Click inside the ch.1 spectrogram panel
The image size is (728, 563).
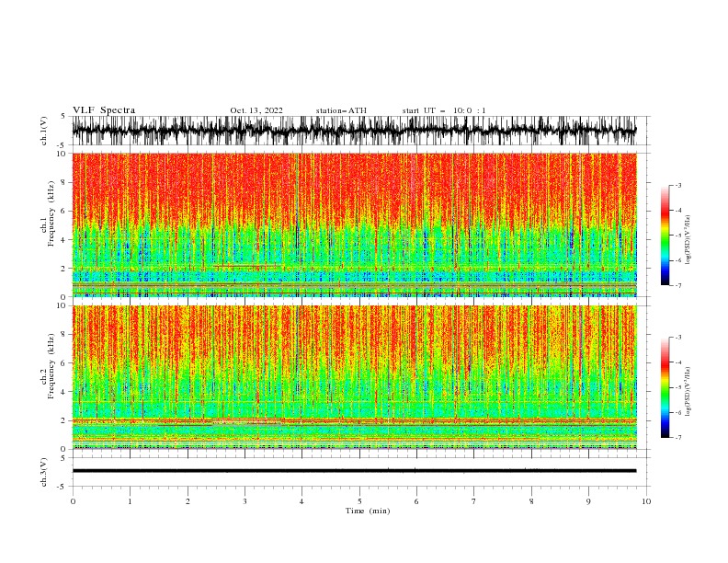(x=354, y=224)
